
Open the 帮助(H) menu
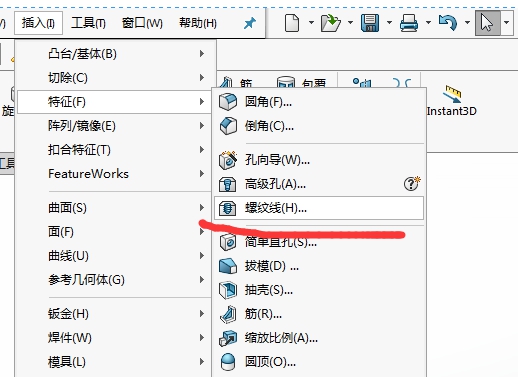(x=198, y=23)
